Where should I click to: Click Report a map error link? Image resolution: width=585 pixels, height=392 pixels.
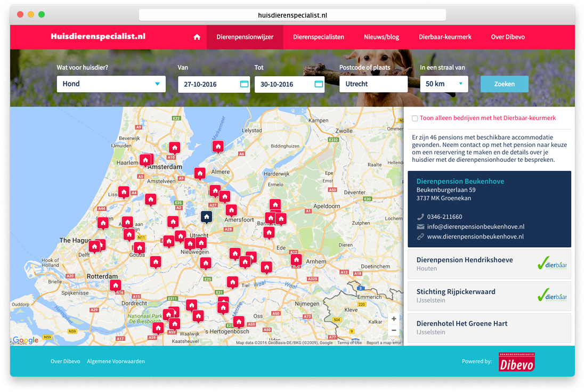(384, 343)
